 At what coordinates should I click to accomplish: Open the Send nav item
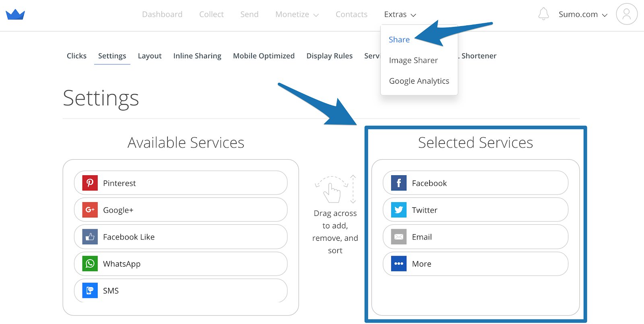tap(250, 14)
